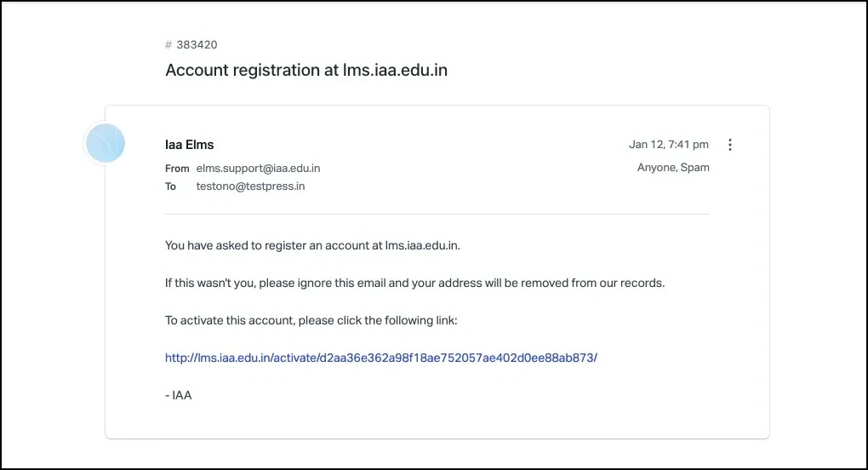Open the three-dot more options menu
This screenshot has height=470, width=868.
coord(729,145)
